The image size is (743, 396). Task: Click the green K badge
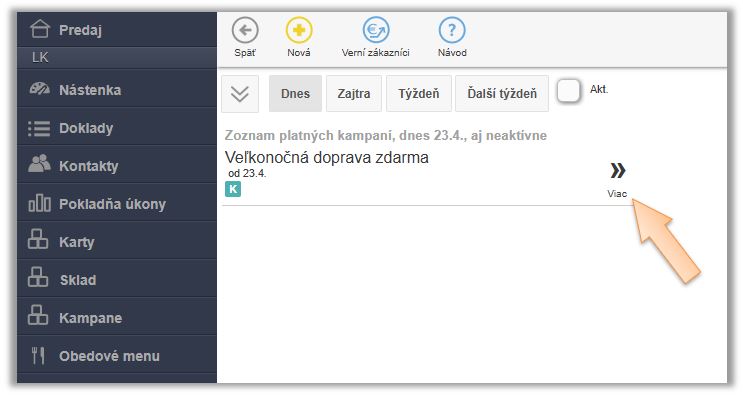(x=233, y=189)
